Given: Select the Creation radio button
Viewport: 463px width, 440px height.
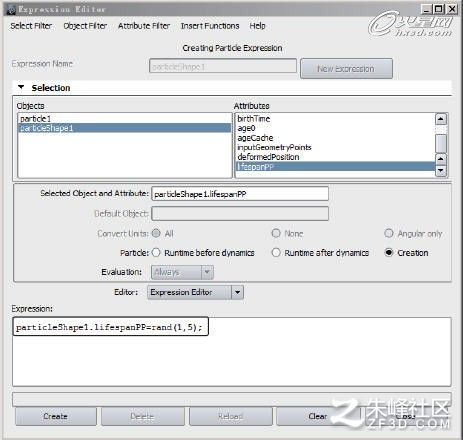Looking at the screenshot, I should coord(389,252).
